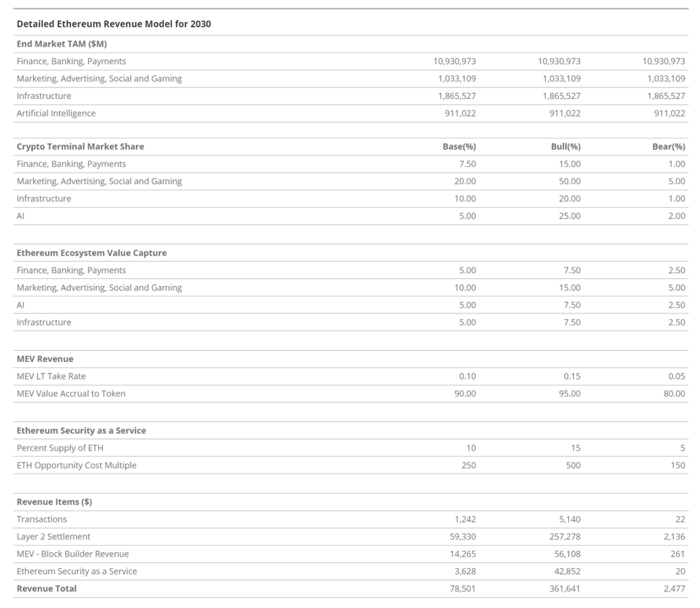Select the 'Ethereum Ecosystem Value Capture' heading

tap(91, 253)
